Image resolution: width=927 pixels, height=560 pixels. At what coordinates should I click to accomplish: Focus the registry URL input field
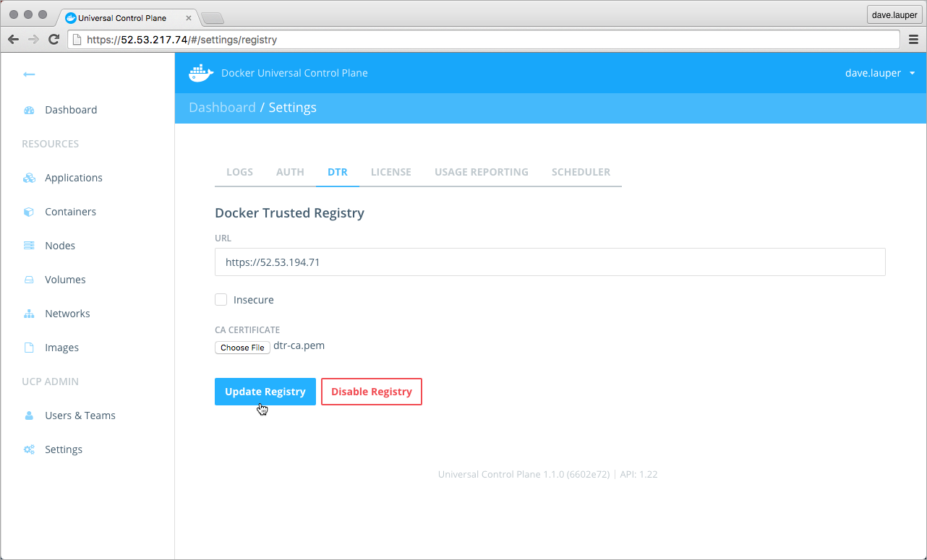(550, 262)
